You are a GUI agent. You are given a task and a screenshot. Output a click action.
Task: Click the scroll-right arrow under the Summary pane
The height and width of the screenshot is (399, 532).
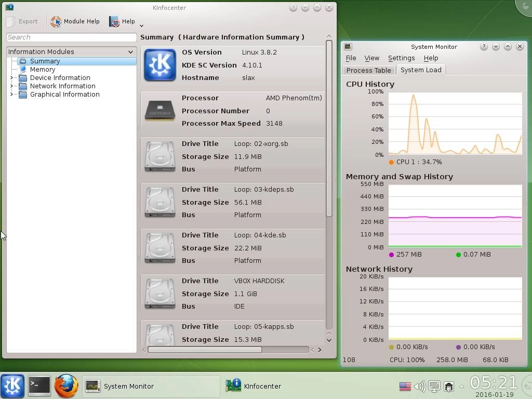[x=320, y=350]
